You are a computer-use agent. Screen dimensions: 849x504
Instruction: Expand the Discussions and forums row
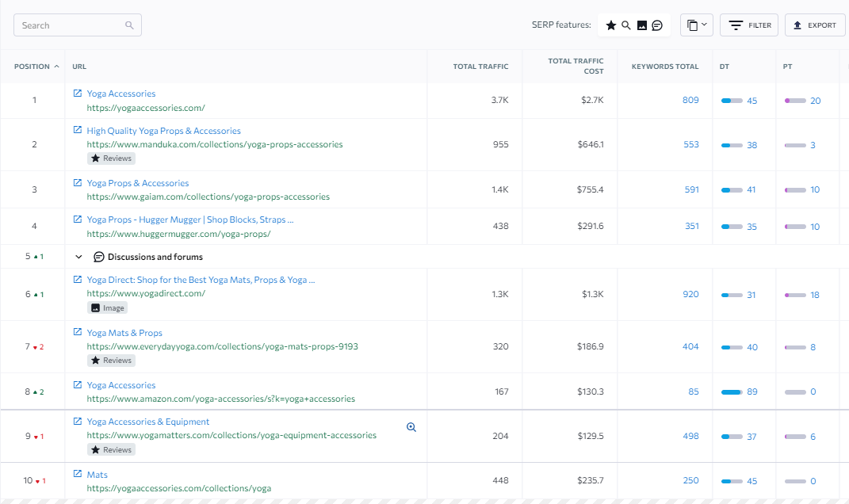78,257
